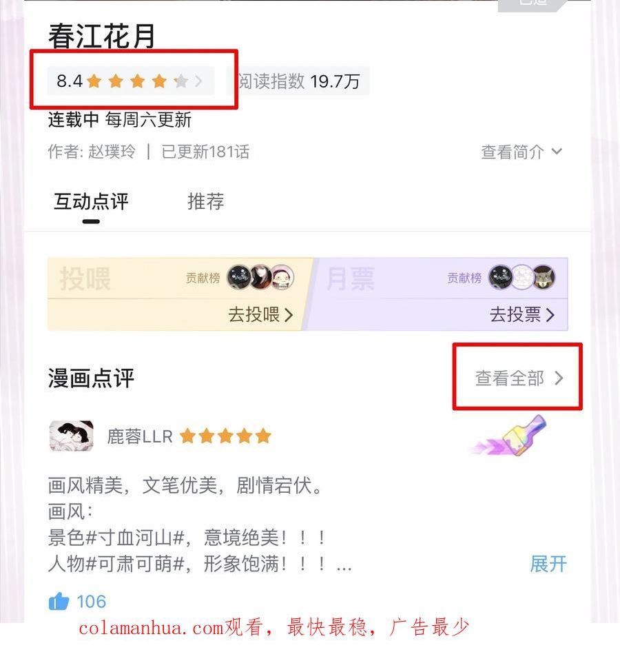
Task: Tap first avatar in 投喂 contribution ranking
Action: coord(239,277)
